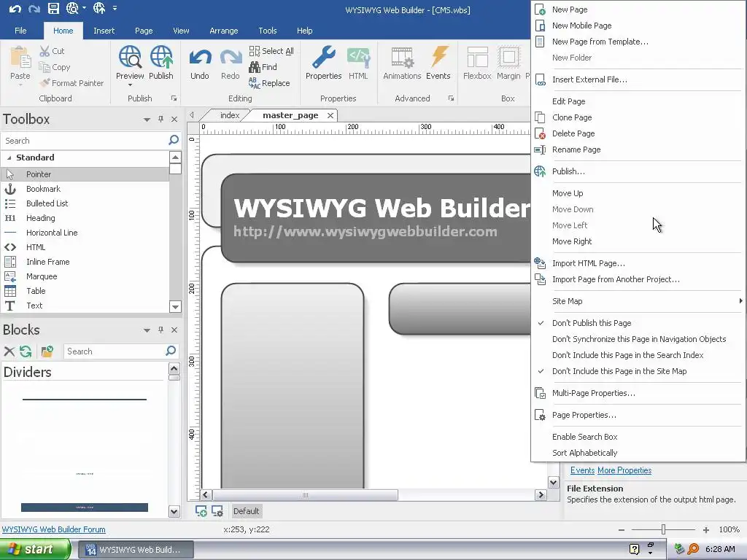Toggle Don't Publish this Page
747x560 pixels.
(x=591, y=323)
